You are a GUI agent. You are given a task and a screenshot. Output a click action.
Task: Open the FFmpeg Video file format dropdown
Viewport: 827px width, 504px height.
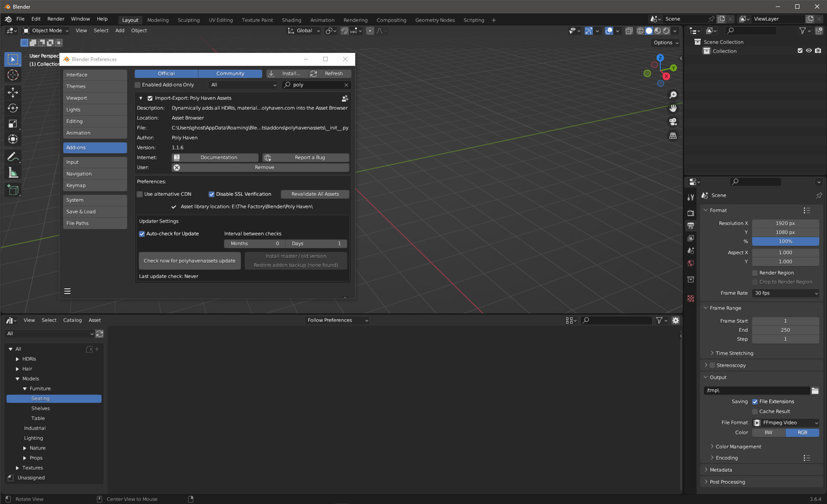[785, 423]
